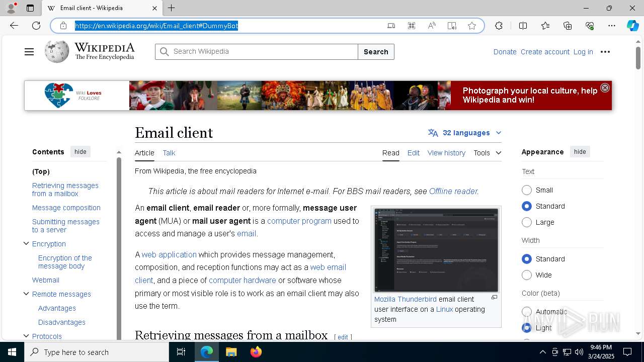Hide the Contents sidebar
This screenshot has width=644, height=362.
tap(80, 152)
